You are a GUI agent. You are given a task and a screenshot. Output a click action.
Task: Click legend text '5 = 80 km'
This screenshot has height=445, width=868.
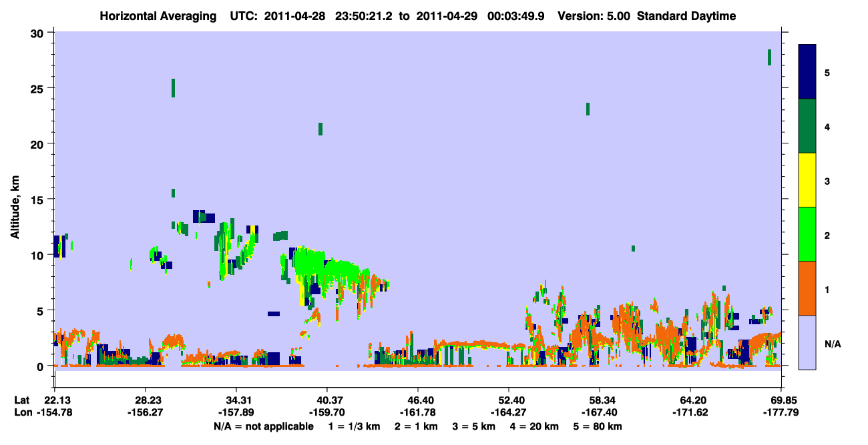point(599,426)
